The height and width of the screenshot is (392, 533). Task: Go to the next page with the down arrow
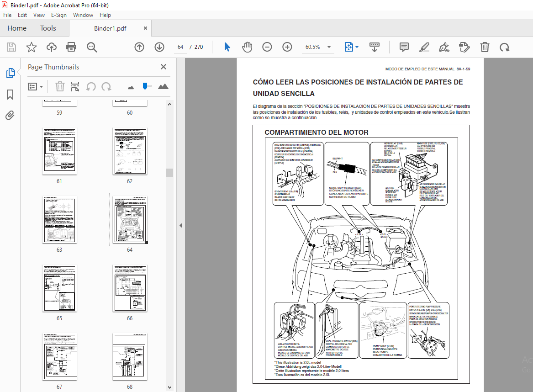click(x=159, y=47)
